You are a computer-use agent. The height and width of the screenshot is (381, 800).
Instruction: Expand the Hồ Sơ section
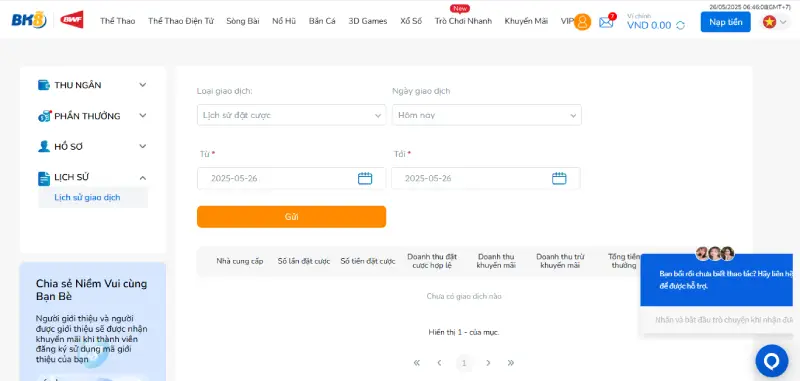click(x=143, y=146)
